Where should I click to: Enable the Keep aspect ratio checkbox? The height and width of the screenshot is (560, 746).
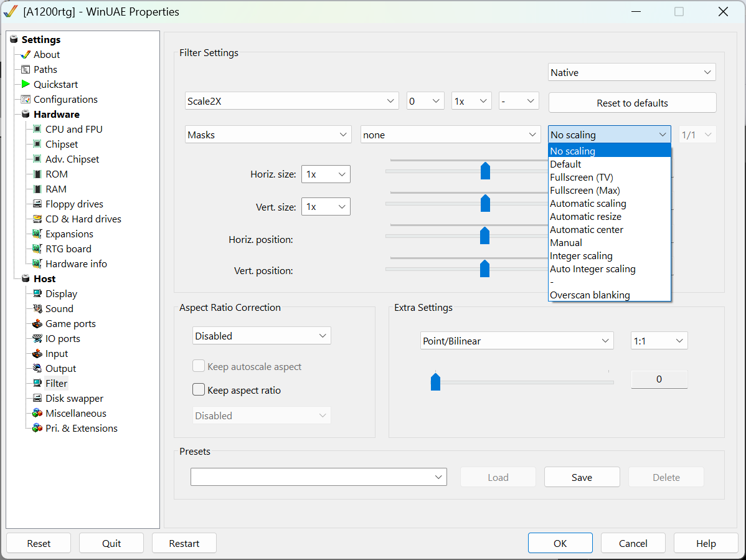point(199,390)
